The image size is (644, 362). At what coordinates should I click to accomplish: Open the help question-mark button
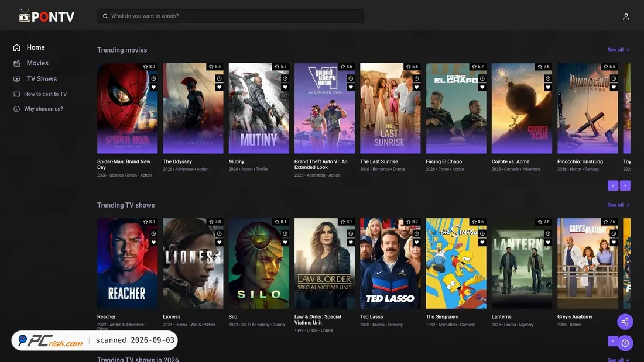tap(625, 343)
